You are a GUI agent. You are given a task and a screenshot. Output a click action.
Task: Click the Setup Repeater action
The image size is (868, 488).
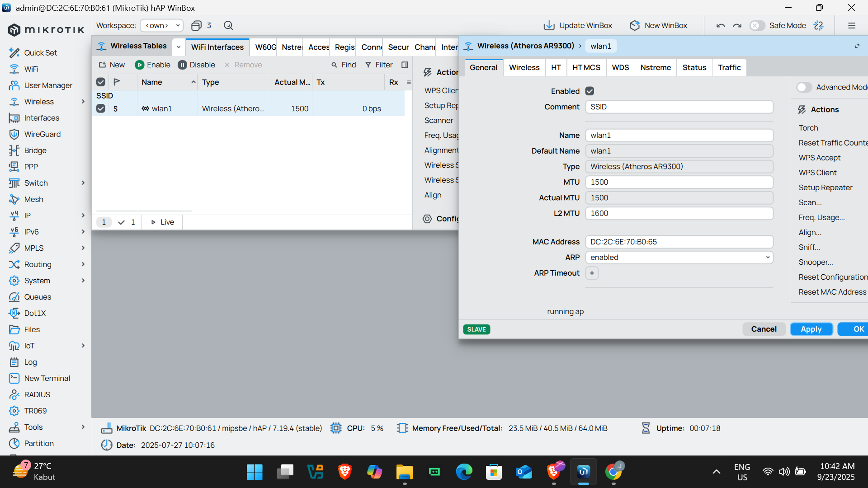pos(825,188)
